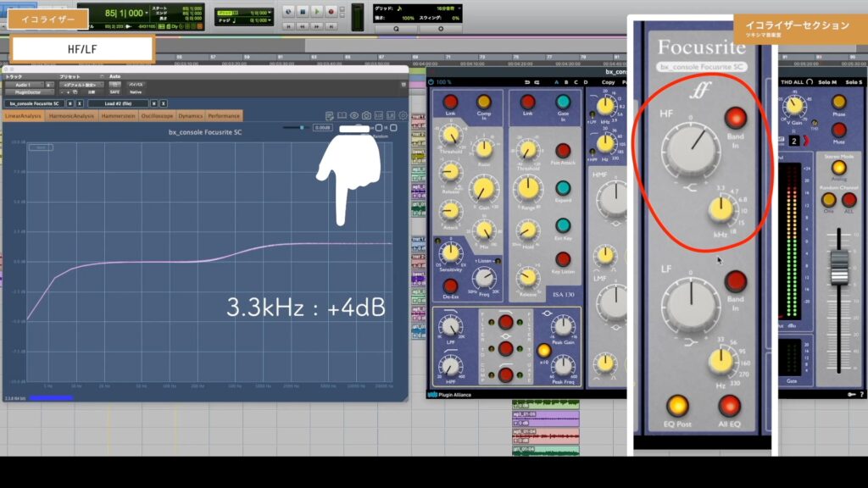
Task: Move the output fader handle
Action: [x=839, y=268]
